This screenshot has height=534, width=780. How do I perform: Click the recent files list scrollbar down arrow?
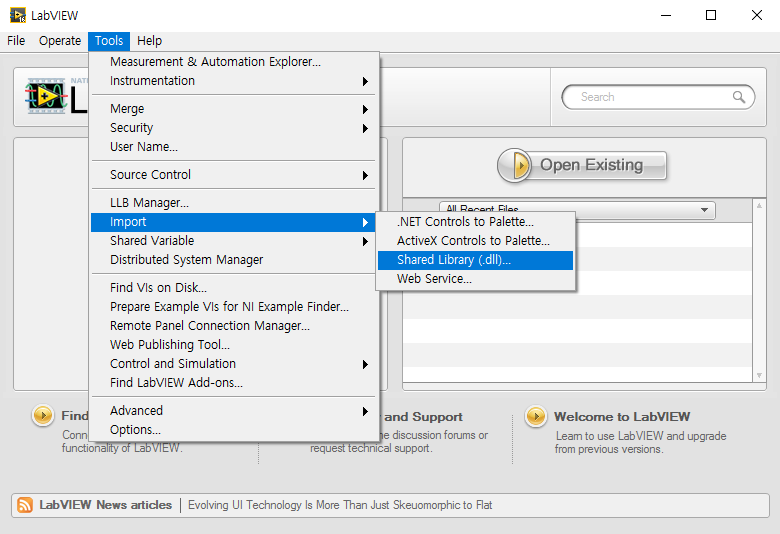(759, 375)
